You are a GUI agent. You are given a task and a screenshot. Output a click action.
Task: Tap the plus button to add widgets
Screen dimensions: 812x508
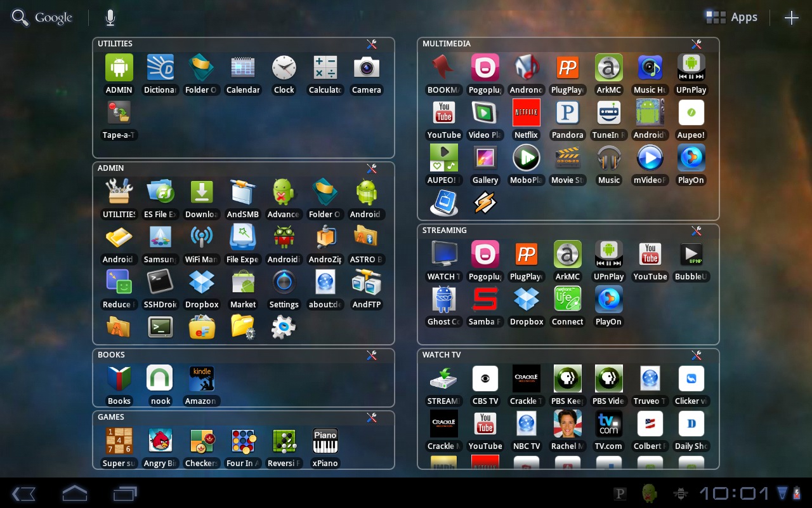791,18
